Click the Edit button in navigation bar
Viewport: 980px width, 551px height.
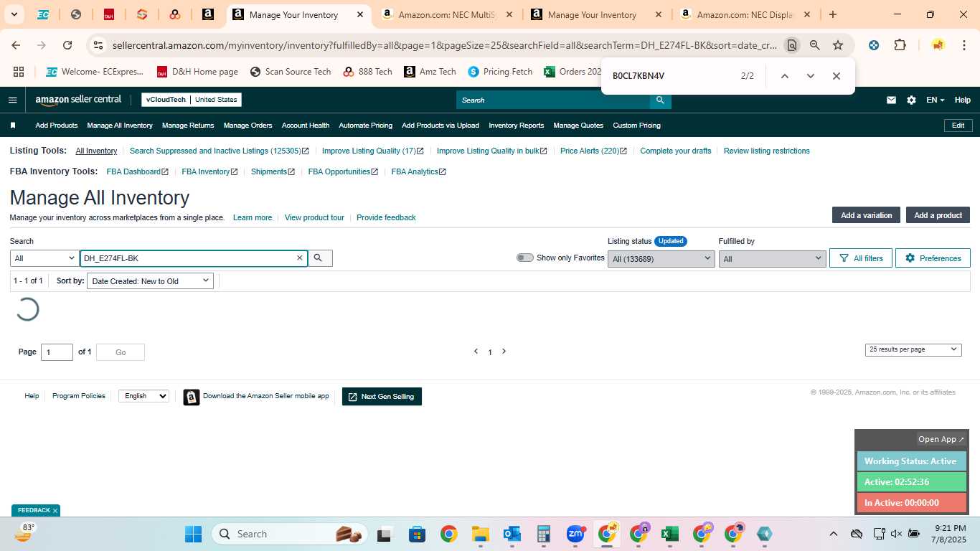pos(958,126)
